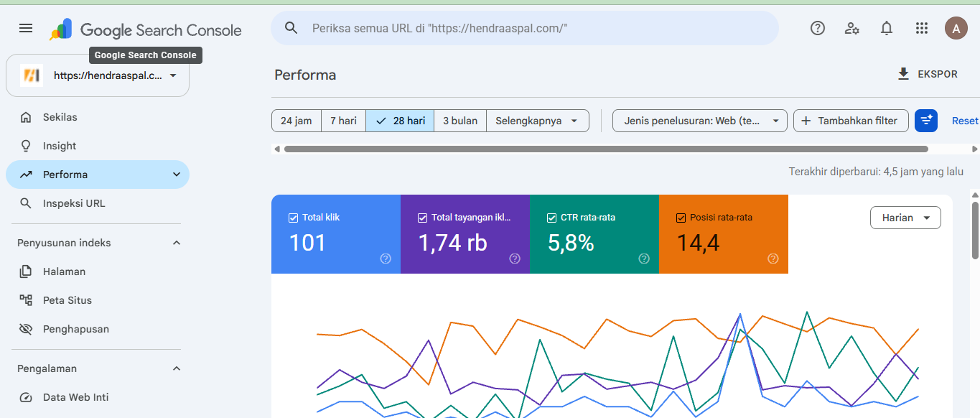Viewport: 980px width, 418px height.
Task: Click the Tambahkan filter button
Action: pyautogui.click(x=851, y=121)
